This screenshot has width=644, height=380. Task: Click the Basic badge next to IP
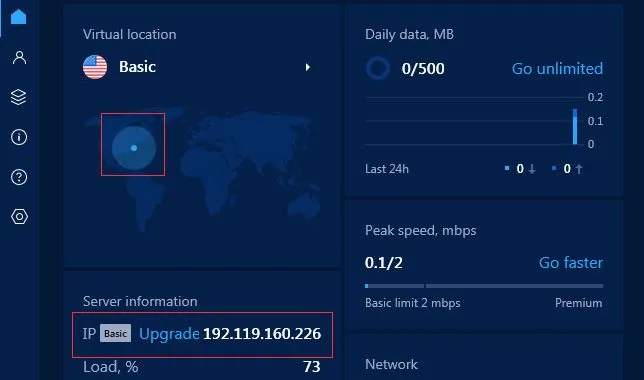[x=115, y=333]
